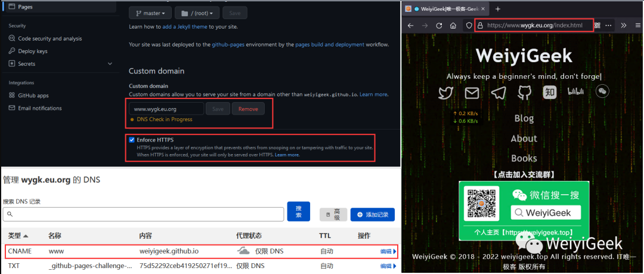Click the 添加记录 add record button
The image size is (644, 274).
373,214
